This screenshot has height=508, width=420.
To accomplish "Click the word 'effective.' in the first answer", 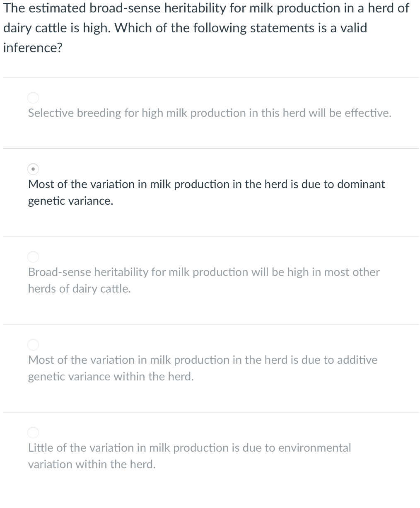I will click(368, 113).
